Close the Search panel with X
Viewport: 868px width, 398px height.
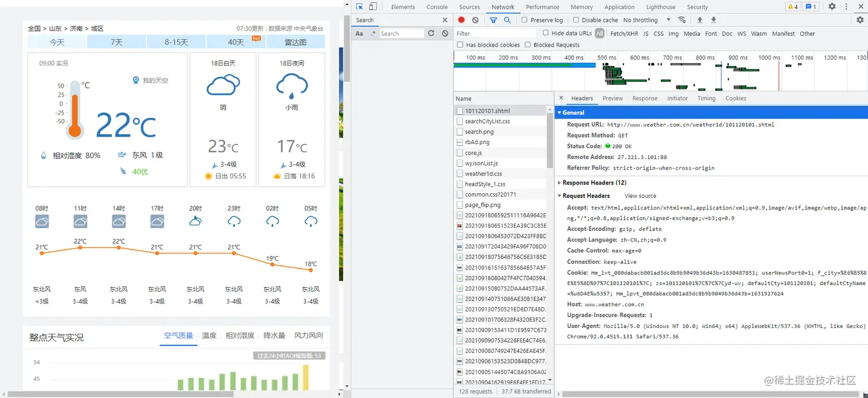(x=444, y=20)
